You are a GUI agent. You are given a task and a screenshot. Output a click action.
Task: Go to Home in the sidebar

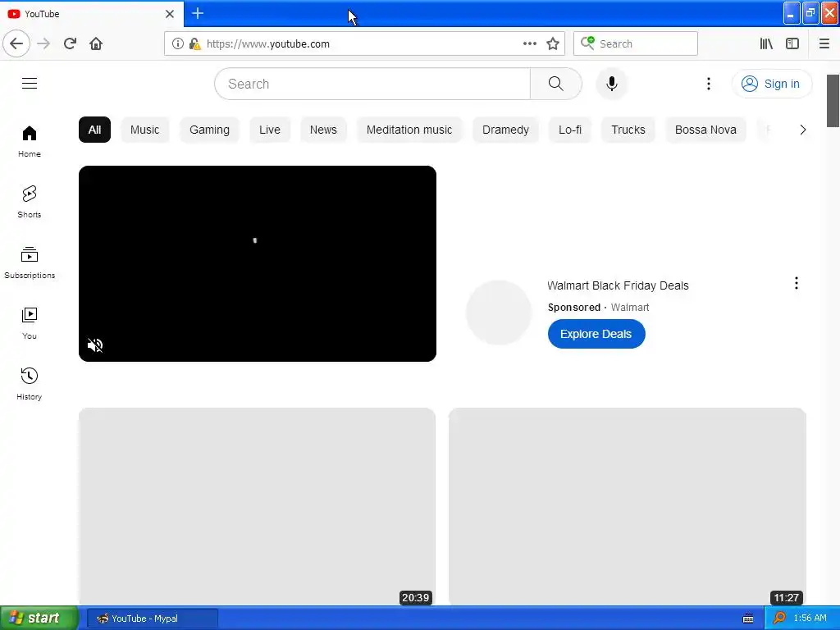30,141
